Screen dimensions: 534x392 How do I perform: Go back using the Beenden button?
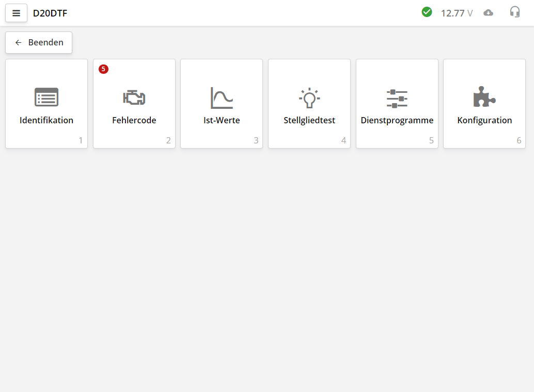[38, 42]
